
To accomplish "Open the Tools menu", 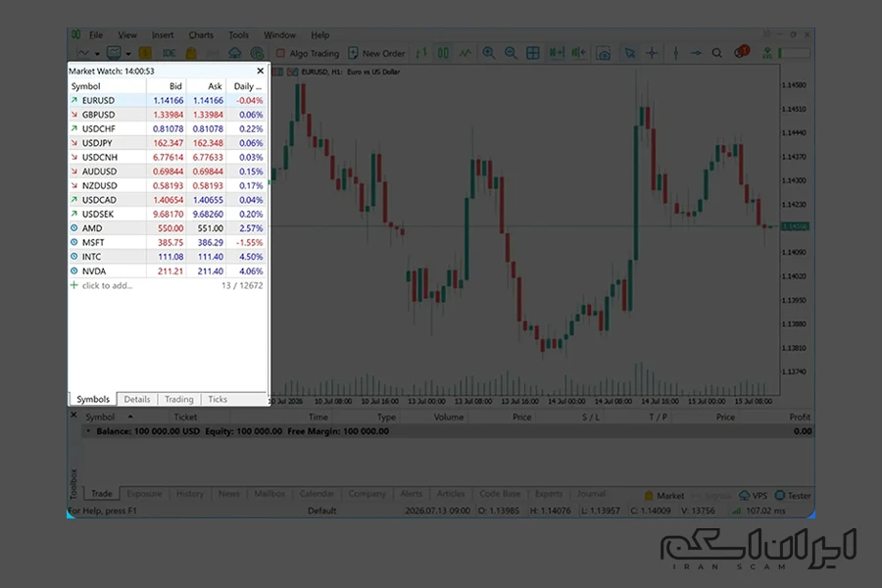I will pyautogui.click(x=238, y=35).
